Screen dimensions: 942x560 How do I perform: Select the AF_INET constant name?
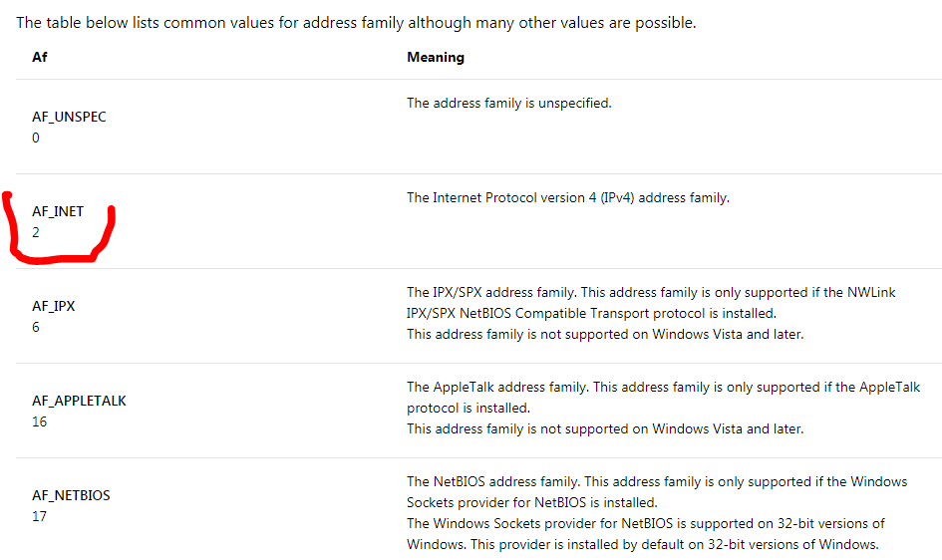(x=58, y=211)
